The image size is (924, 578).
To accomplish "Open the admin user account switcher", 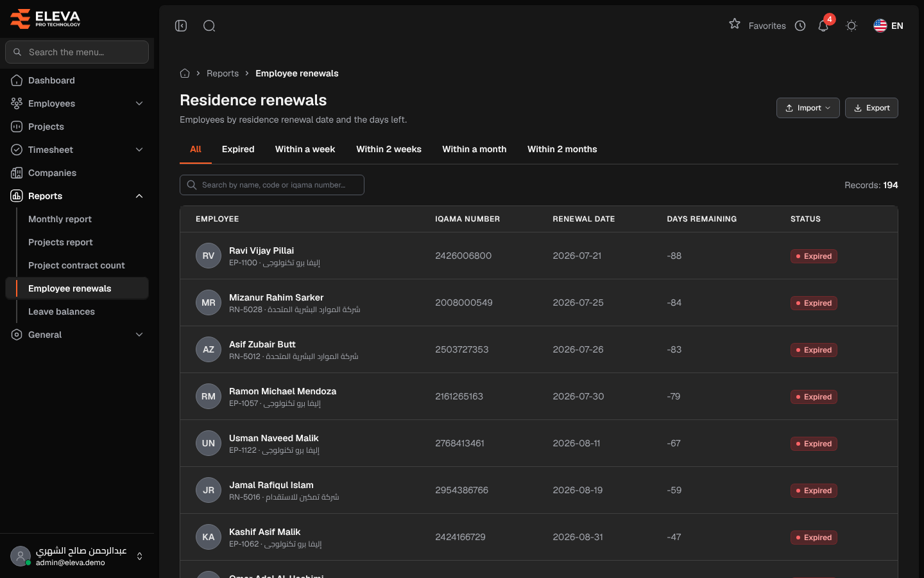I will (x=77, y=556).
